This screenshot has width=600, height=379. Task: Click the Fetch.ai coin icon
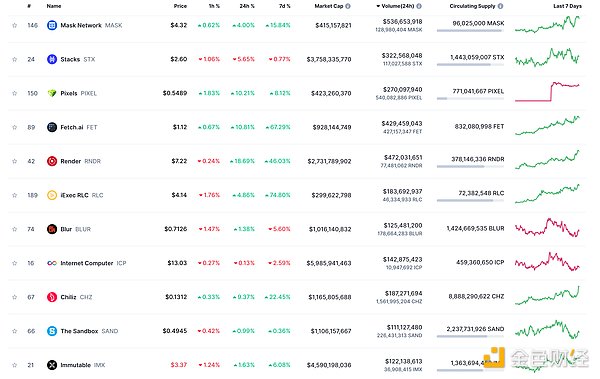coord(52,127)
